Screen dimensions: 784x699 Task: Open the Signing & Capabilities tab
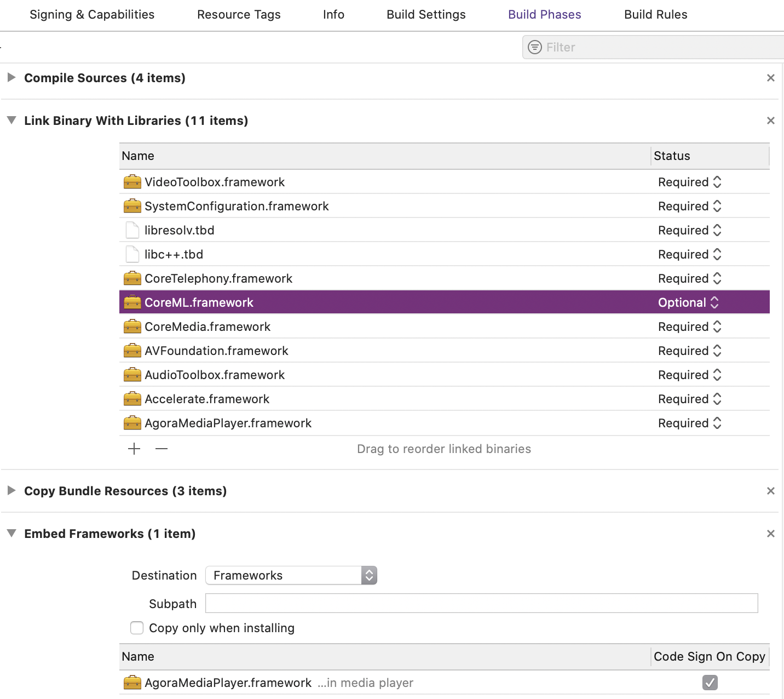(x=92, y=15)
